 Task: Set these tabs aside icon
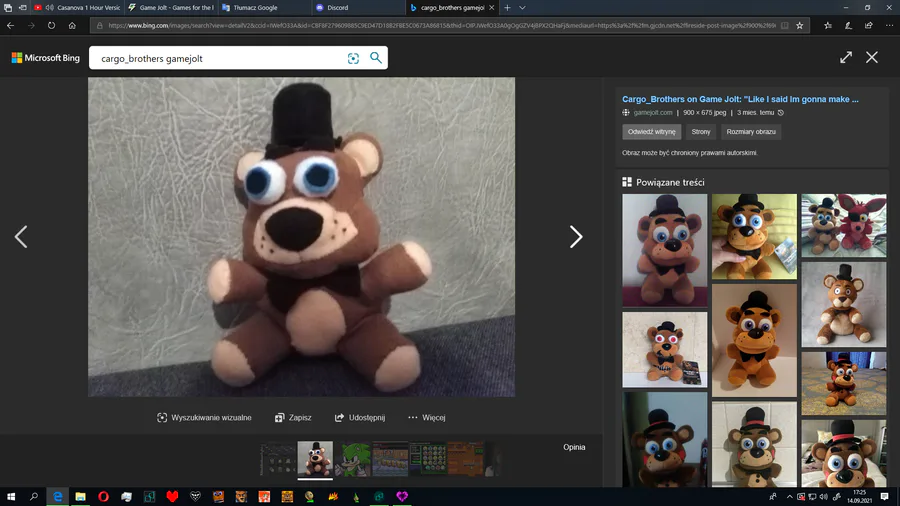point(22,7)
